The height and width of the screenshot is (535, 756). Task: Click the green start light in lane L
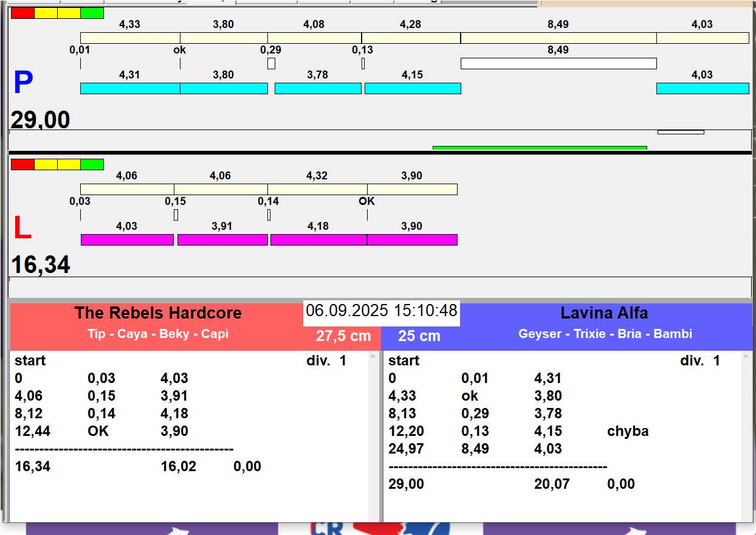click(92, 164)
